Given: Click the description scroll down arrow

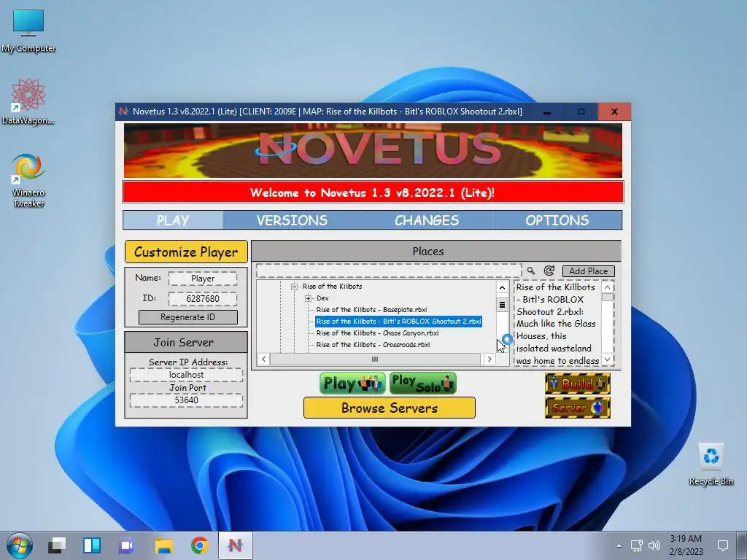Looking at the screenshot, I should [607, 359].
